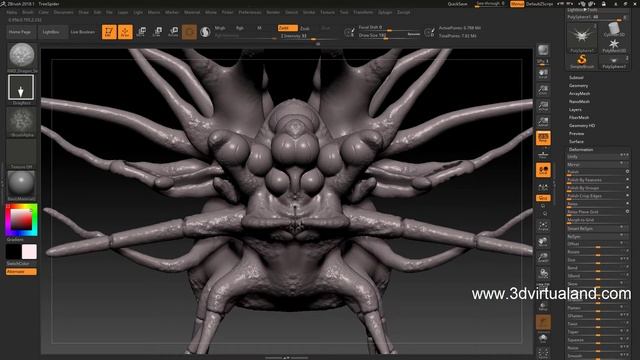Viewport: 640px width, 360px height.
Task: Click the AAHalf icon
Action: point(543,122)
